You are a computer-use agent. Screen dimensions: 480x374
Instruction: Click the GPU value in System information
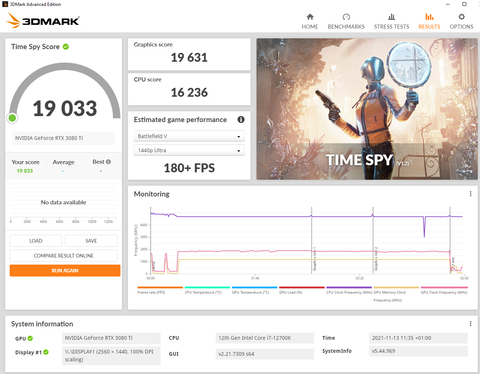point(111,338)
